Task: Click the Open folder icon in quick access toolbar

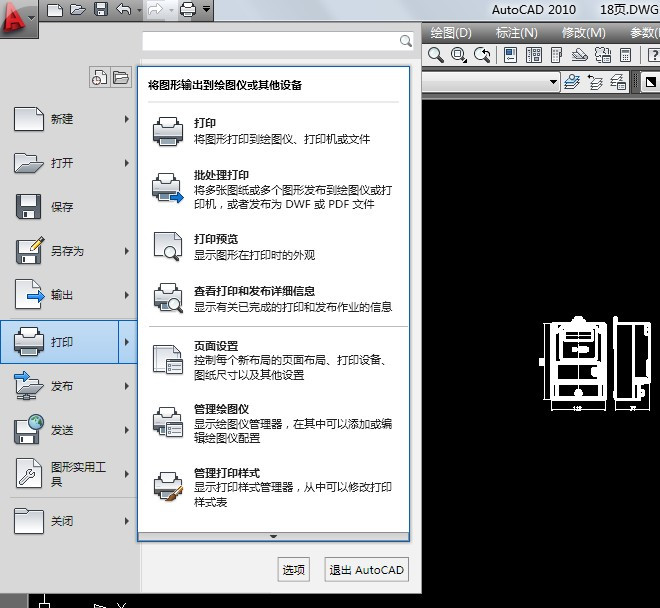Action: 78,9
